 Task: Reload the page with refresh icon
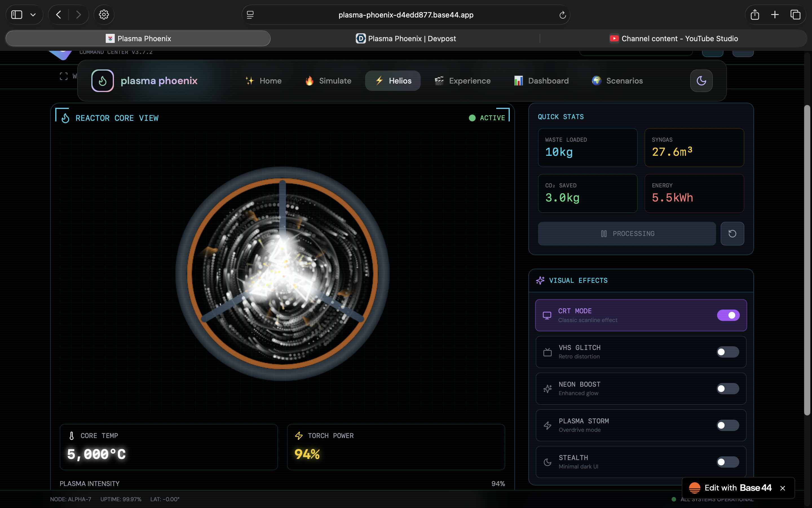563,15
